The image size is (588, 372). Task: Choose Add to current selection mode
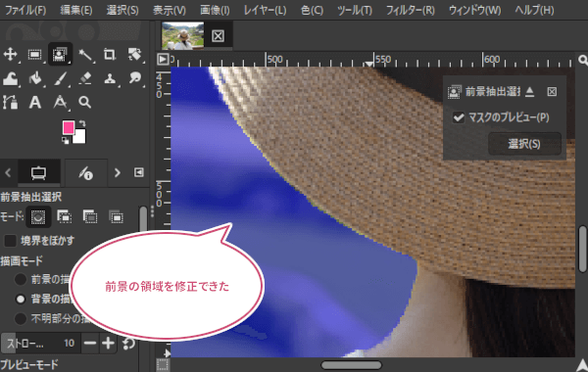pos(64,217)
